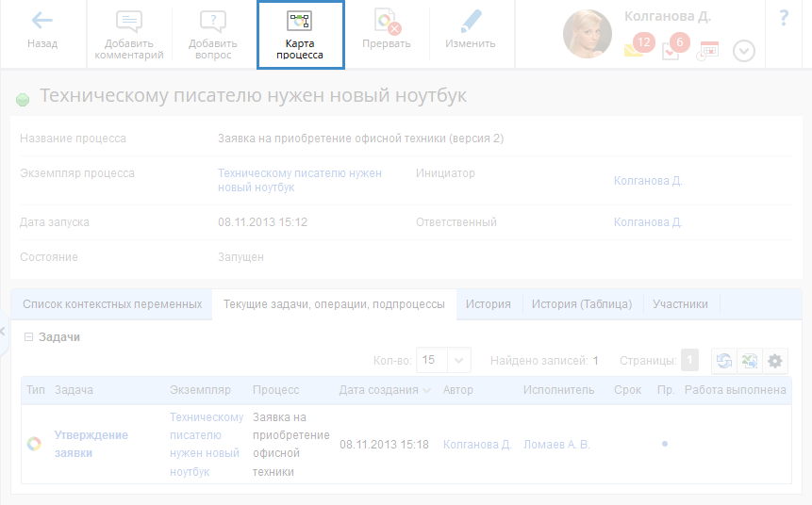
Task: Expand the user profile dropdown arrow
Action: [744, 51]
